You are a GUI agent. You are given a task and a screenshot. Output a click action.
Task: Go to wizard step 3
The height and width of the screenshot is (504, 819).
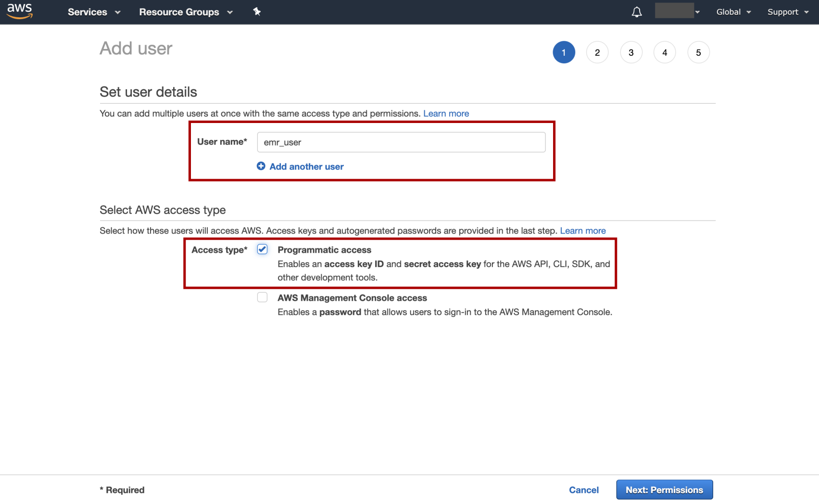(631, 52)
